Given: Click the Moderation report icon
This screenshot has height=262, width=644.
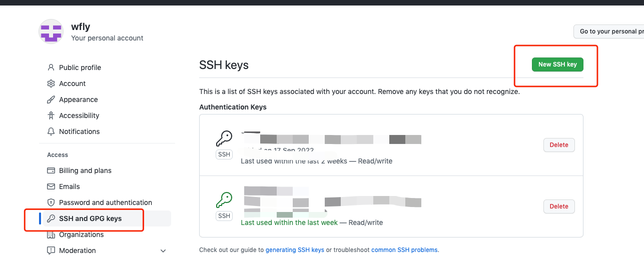Looking at the screenshot, I should coord(51,250).
